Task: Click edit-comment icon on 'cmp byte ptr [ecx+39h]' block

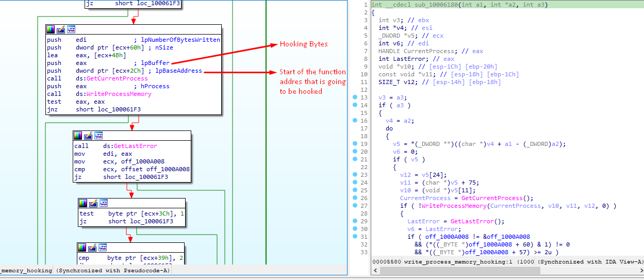Action: click(x=93, y=248)
